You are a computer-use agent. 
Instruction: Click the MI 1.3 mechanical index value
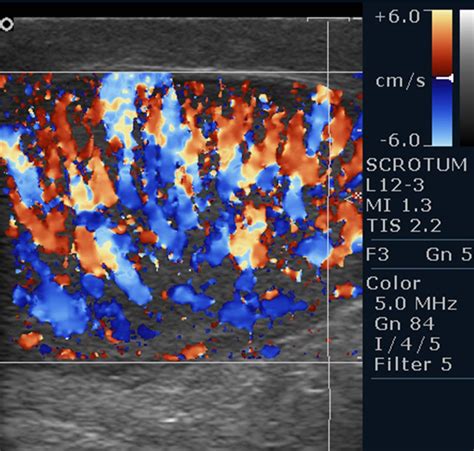(x=399, y=205)
